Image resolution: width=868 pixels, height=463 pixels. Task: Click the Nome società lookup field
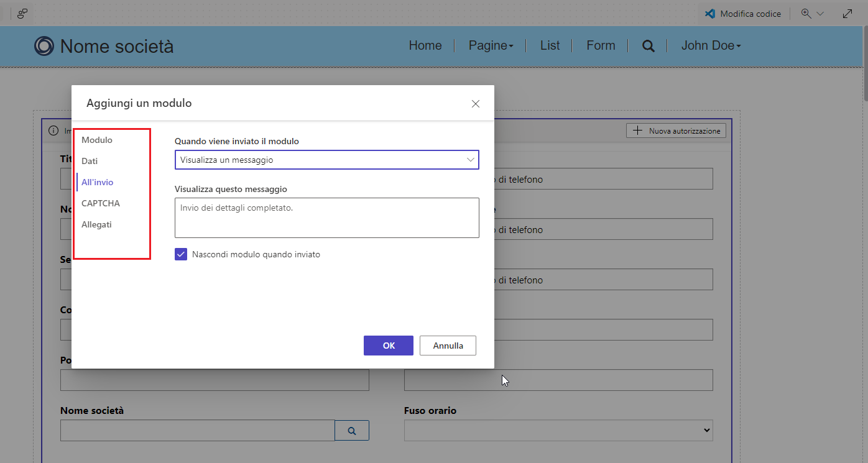pyautogui.click(x=197, y=430)
